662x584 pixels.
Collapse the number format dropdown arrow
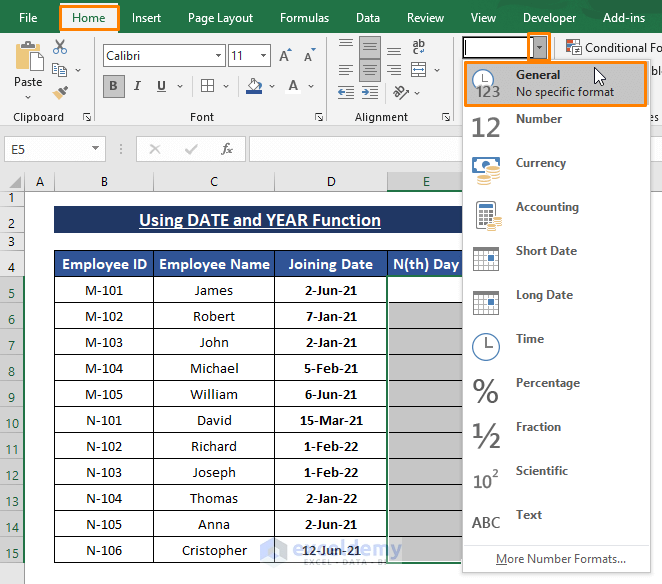coord(540,47)
